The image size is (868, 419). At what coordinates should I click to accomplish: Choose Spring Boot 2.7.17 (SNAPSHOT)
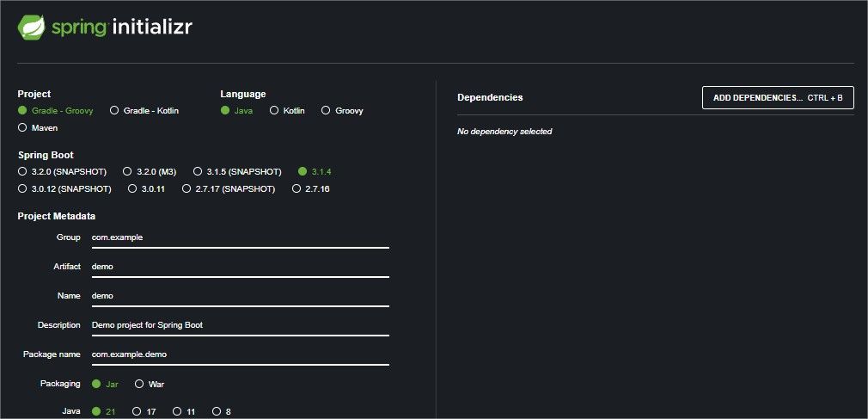pyautogui.click(x=229, y=189)
